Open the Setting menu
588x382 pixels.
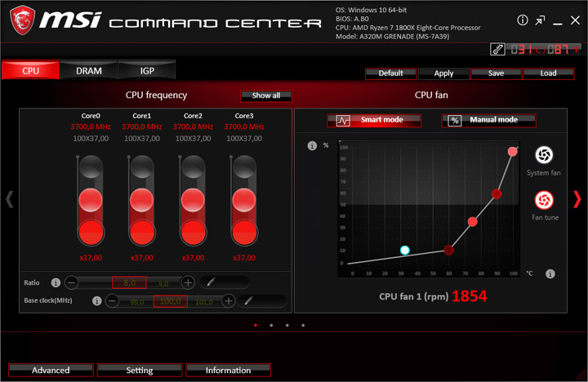140,370
